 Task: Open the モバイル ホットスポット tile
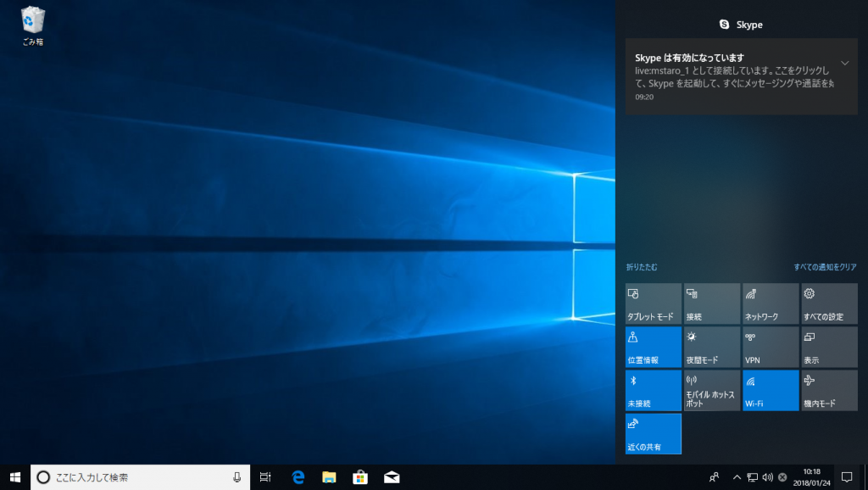point(711,390)
